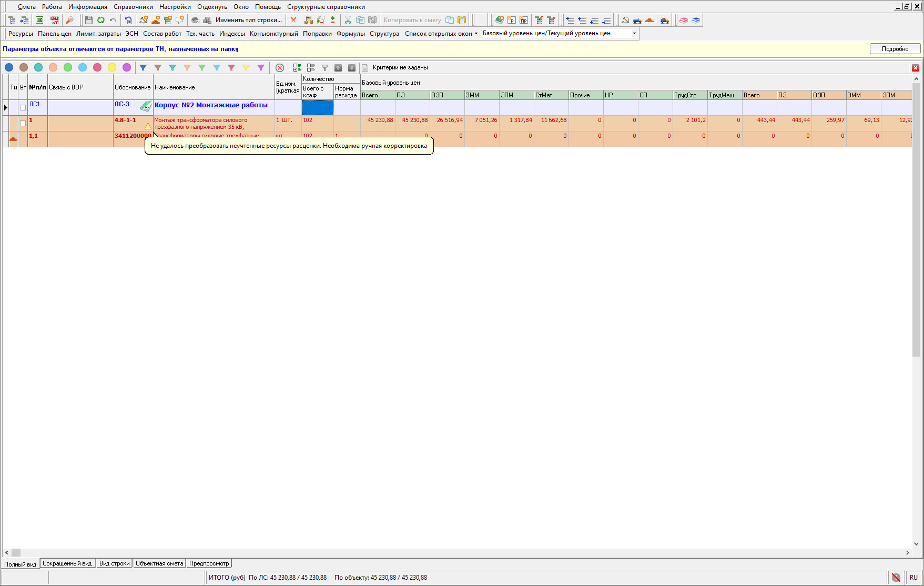The width and height of the screenshot is (924, 586).
Task: Click the red circle clear-filter icon
Action: [x=280, y=68]
